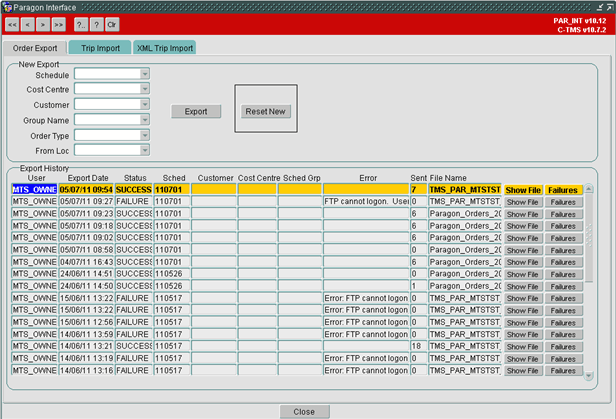Select the highlighted MTS_OWNE user cell
The height and width of the screenshot is (419, 616).
[34, 190]
